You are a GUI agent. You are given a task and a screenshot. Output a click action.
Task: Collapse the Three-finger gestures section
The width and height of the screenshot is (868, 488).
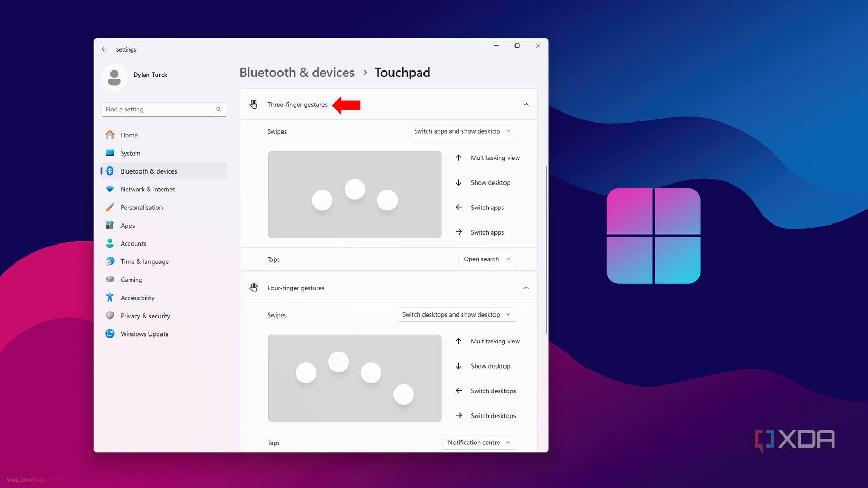pos(526,104)
